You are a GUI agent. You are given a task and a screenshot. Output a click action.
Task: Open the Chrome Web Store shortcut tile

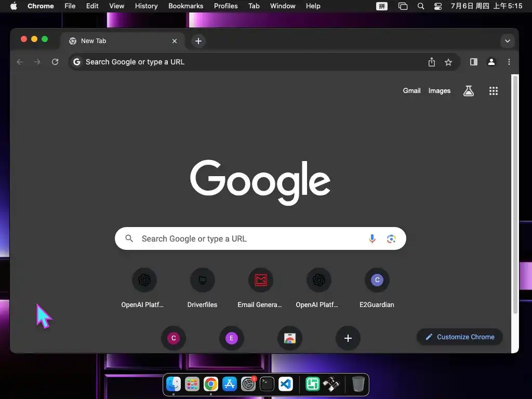290,338
